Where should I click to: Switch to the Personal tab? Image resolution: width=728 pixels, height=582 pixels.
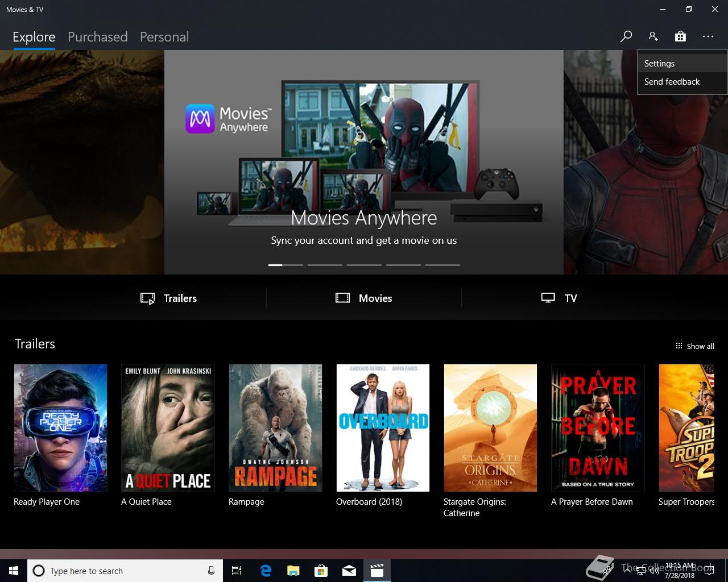(x=164, y=37)
